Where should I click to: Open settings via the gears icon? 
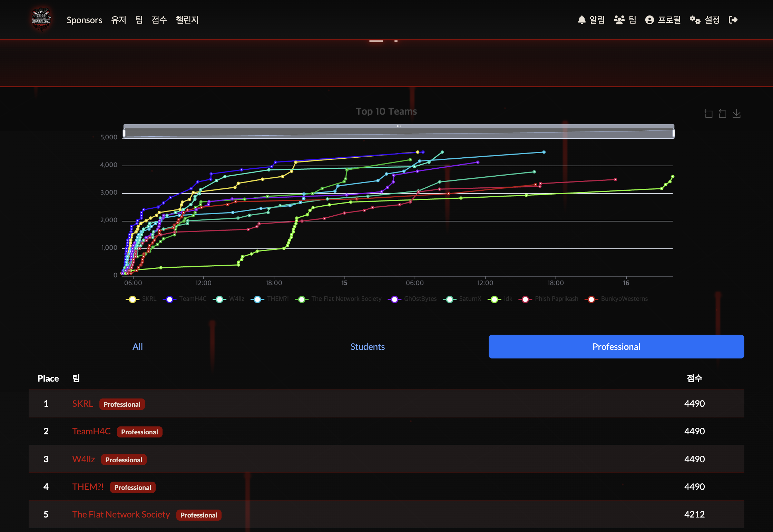(695, 20)
